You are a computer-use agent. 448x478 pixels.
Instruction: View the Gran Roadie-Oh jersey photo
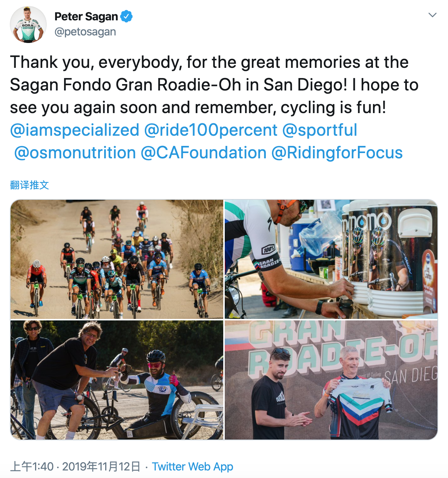click(331, 380)
